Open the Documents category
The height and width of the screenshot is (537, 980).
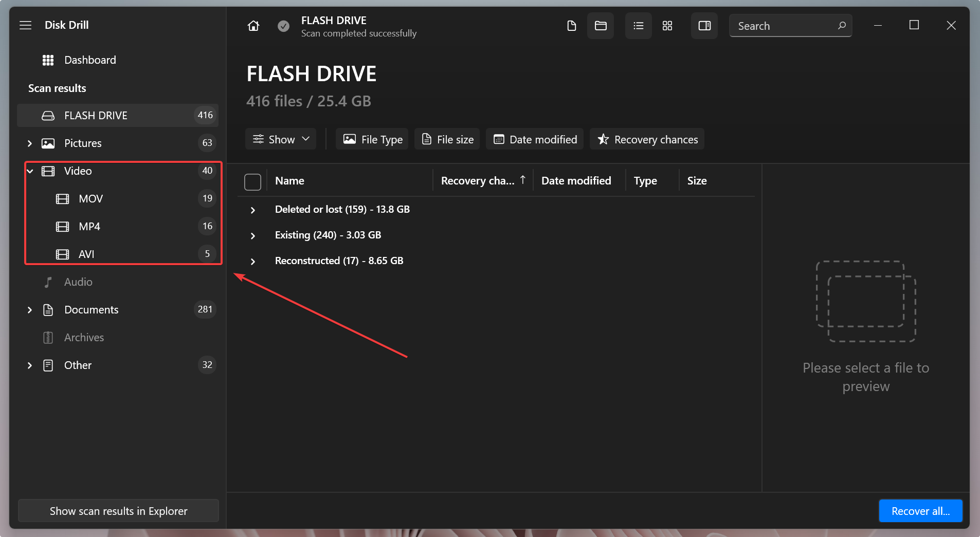(92, 310)
